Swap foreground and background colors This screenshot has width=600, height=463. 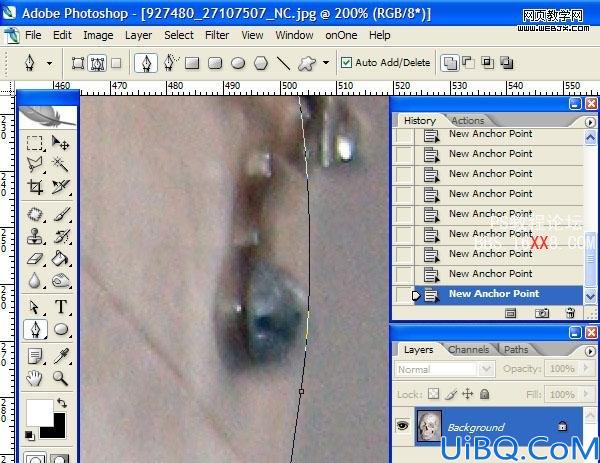click(x=62, y=403)
